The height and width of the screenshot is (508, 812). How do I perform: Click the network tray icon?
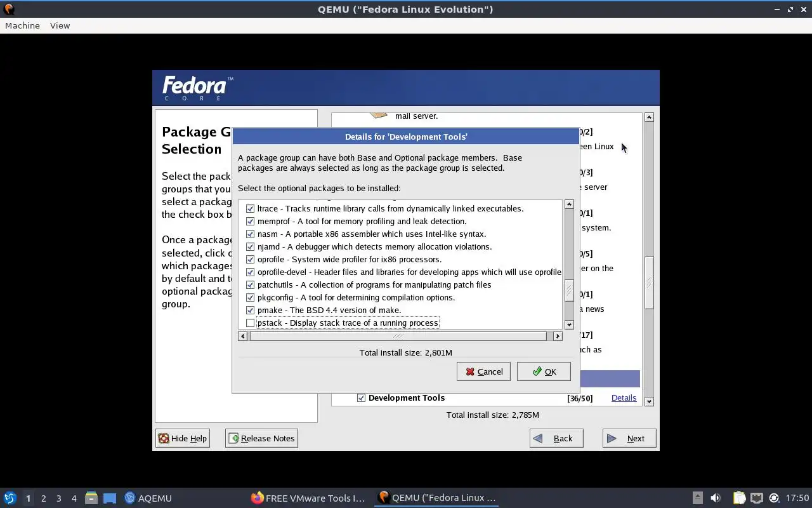pyautogui.click(x=757, y=498)
